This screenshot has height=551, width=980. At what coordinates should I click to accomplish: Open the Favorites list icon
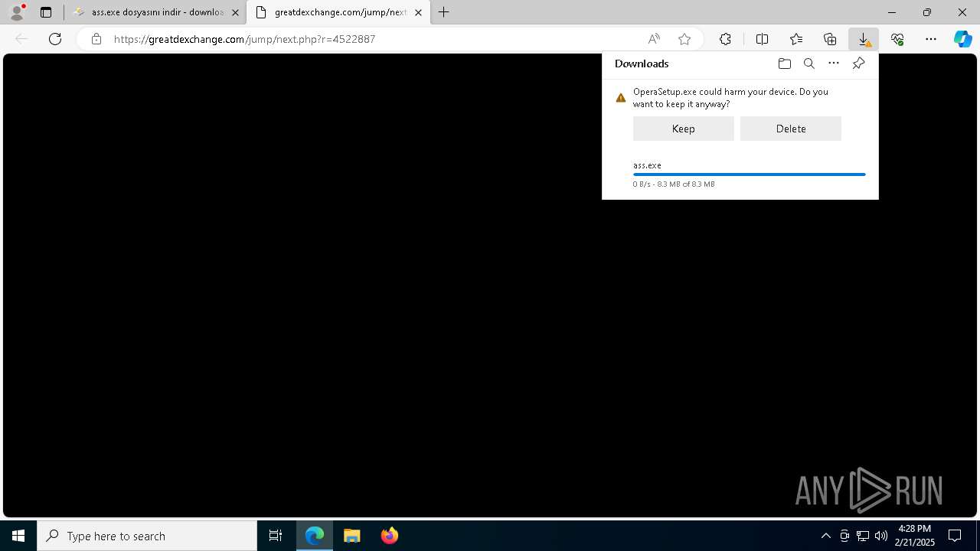click(x=796, y=39)
